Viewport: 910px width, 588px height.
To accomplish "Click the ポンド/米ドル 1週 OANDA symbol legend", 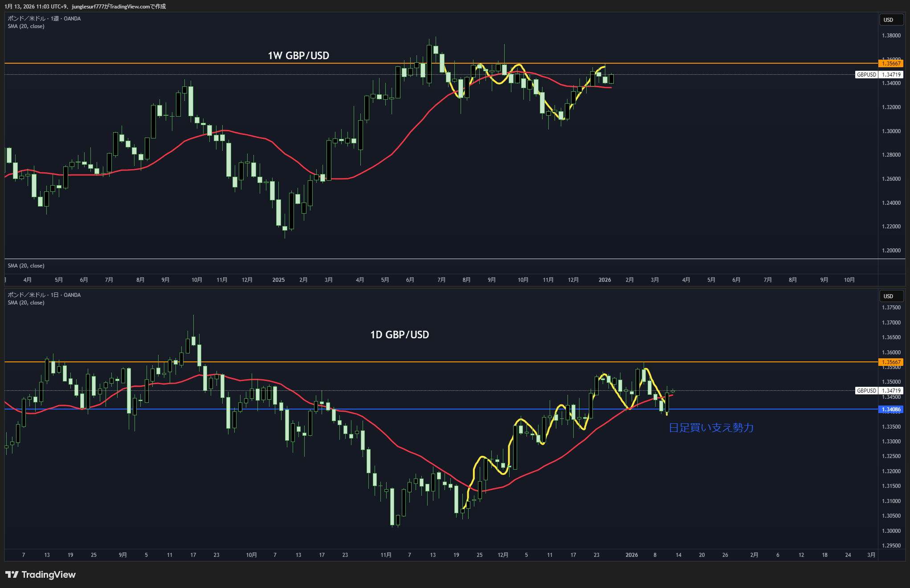I will pyautogui.click(x=44, y=19).
